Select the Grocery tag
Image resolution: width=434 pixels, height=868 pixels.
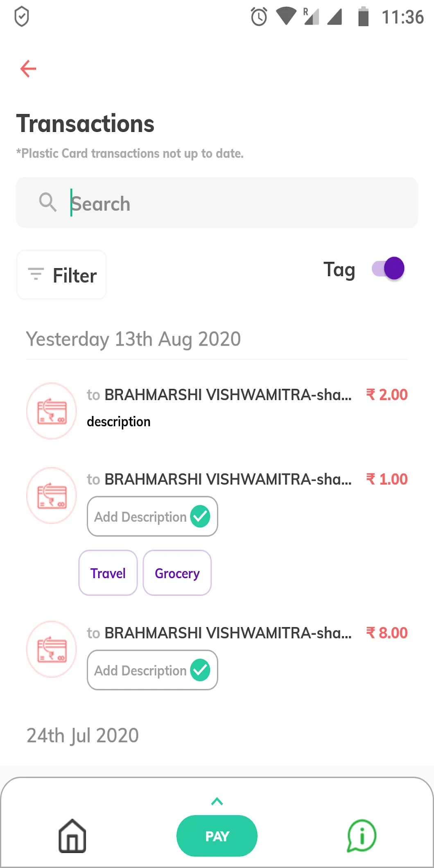click(177, 573)
